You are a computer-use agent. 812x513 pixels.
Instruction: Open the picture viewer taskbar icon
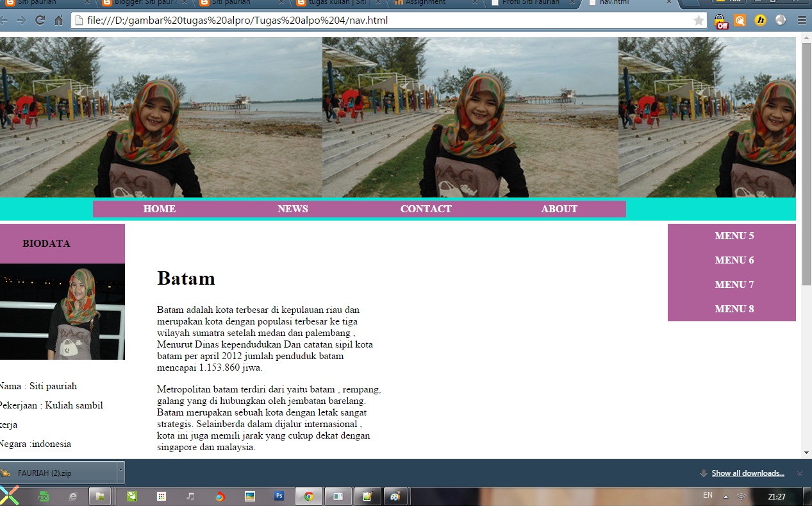pos(250,496)
